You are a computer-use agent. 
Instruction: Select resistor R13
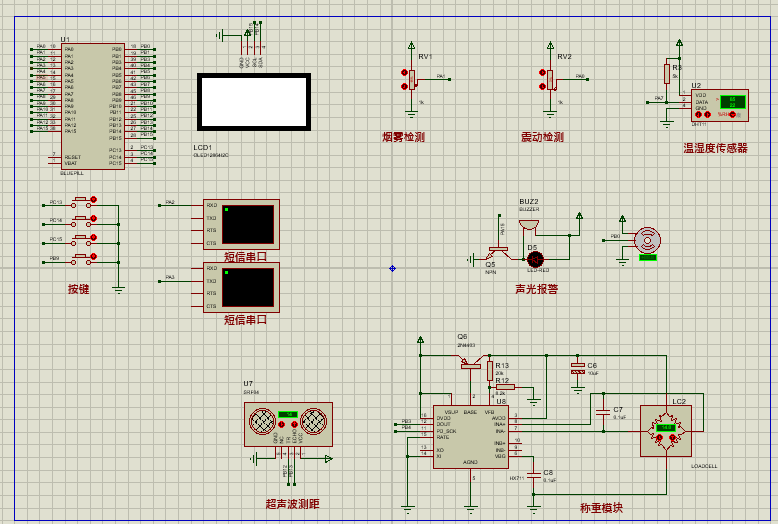click(490, 371)
